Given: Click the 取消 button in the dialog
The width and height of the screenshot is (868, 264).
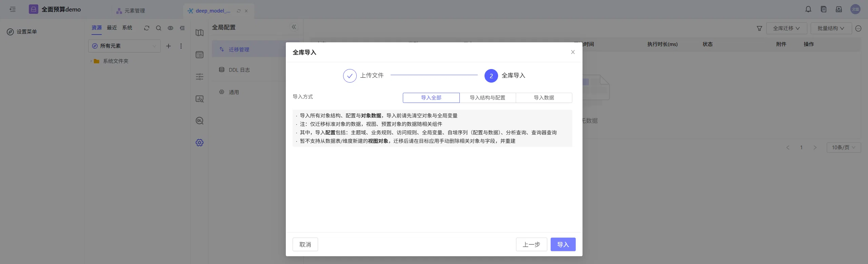Looking at the screenshot, I should point(305,244).
